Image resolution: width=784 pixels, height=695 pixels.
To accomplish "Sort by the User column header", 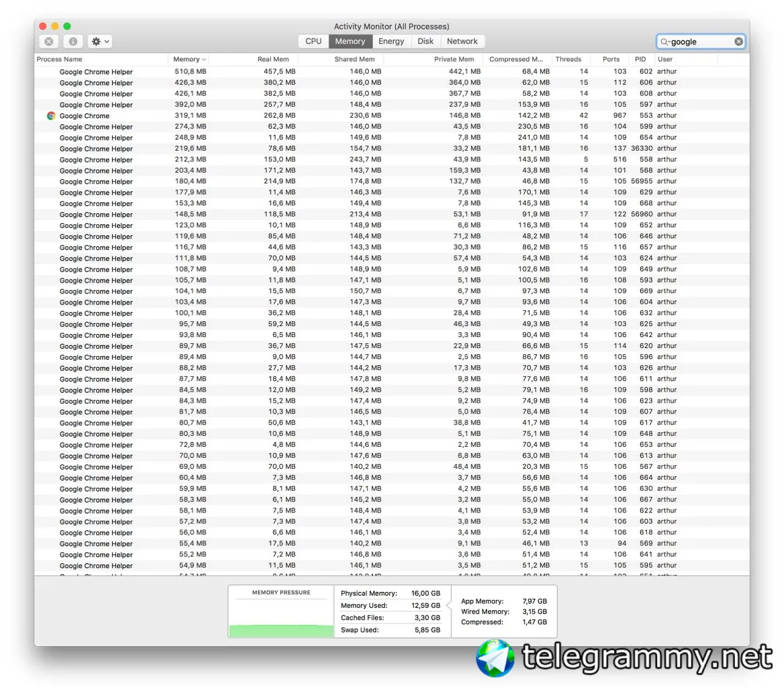I will [685, 59].
